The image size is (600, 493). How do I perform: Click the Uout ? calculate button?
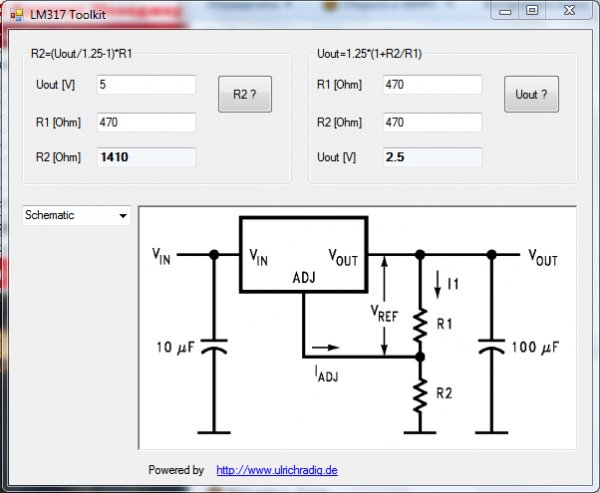point(531,94)
